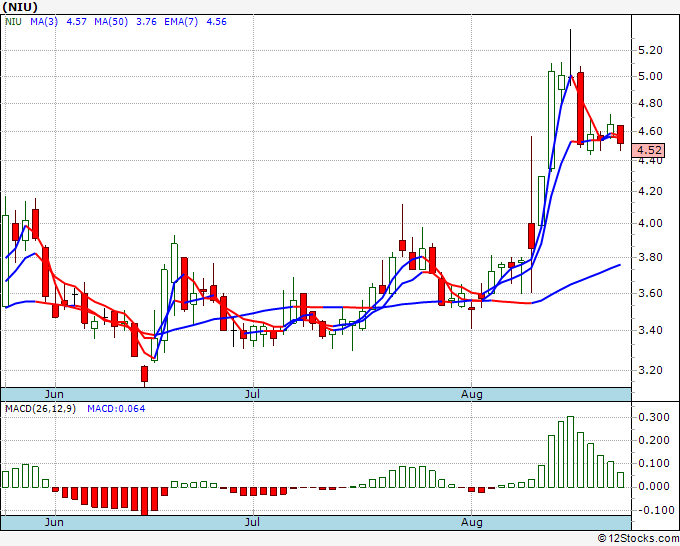Click the 4.00 price axis label
The image size is (680, 546).
coord(651,223)
